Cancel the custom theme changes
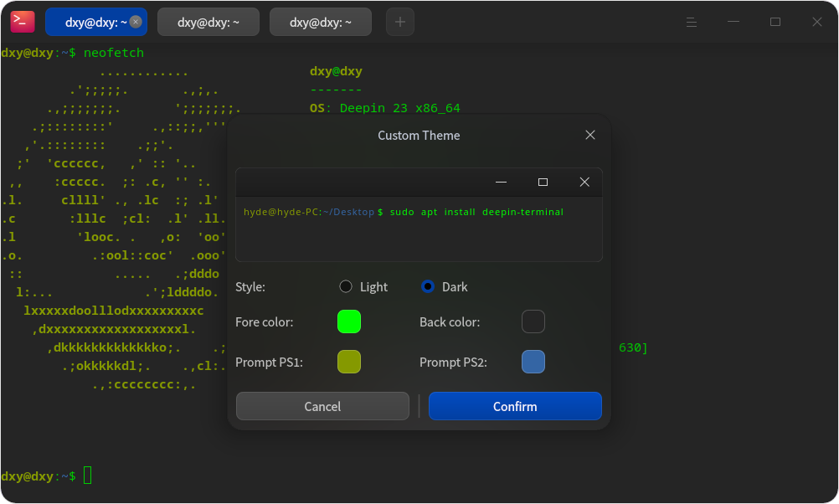 [322, 406]
